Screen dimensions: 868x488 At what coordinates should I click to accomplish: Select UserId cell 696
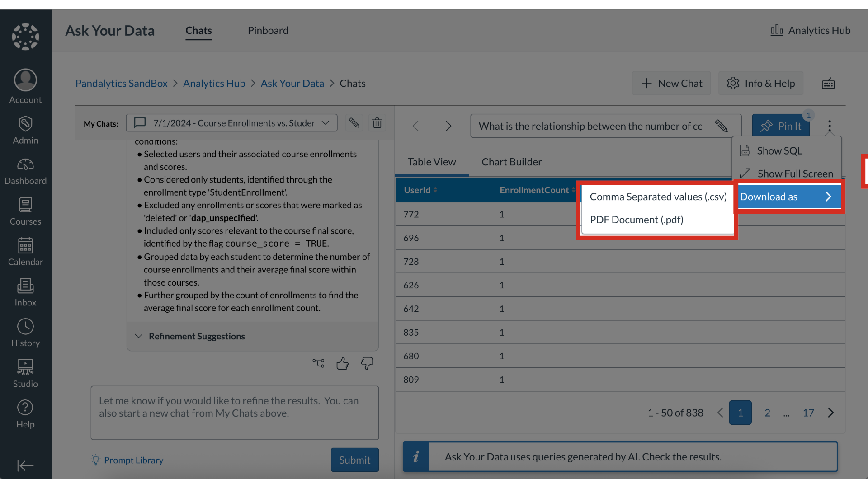pos(411,238)
